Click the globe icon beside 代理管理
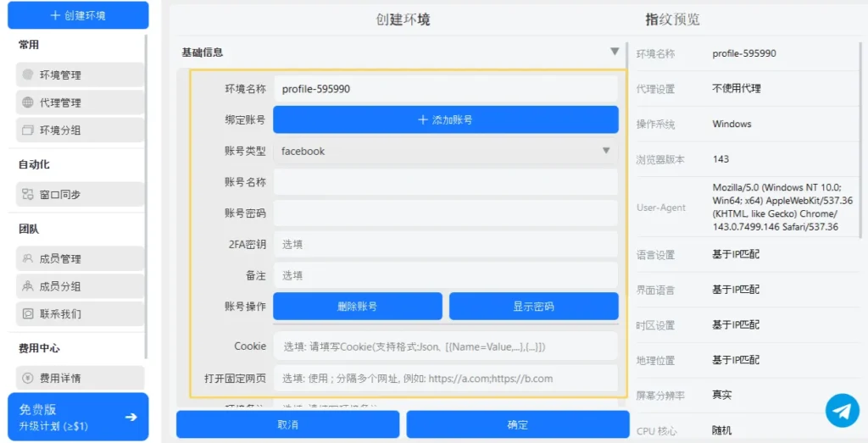Viewport: 868px width, 443px height. (28, 102)
